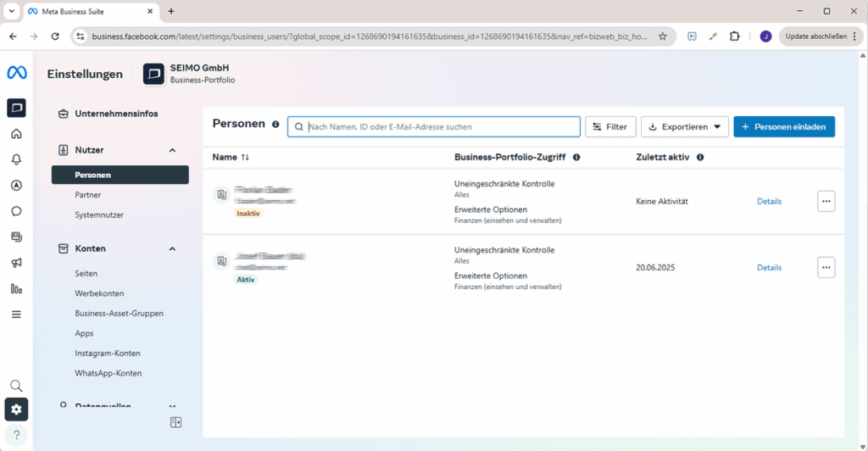Click the search magnifier in left rail
Screen dimensions: 868x451
tap(17, 386)
